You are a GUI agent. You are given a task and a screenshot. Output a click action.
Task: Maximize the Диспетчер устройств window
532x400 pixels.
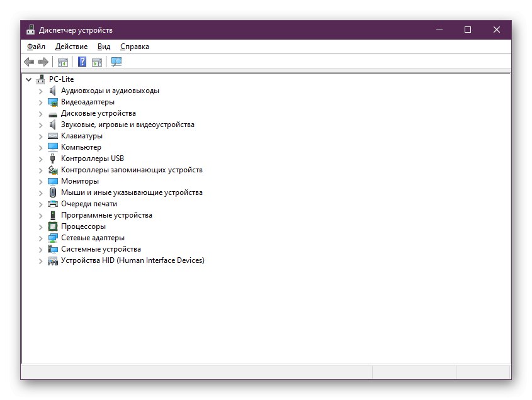pos(468,30)
